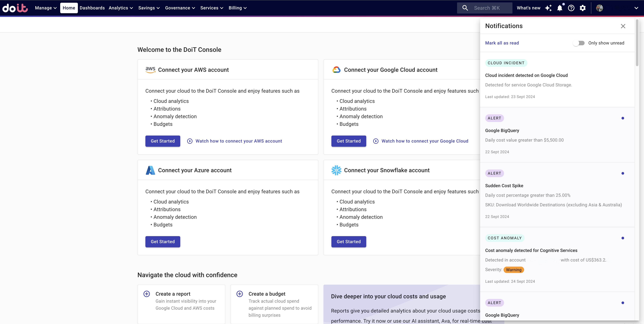Image resolution: width=644 pixels, height=324 pixels.
Task: Open the settings gear icon
Action: [x=583, y=8]
